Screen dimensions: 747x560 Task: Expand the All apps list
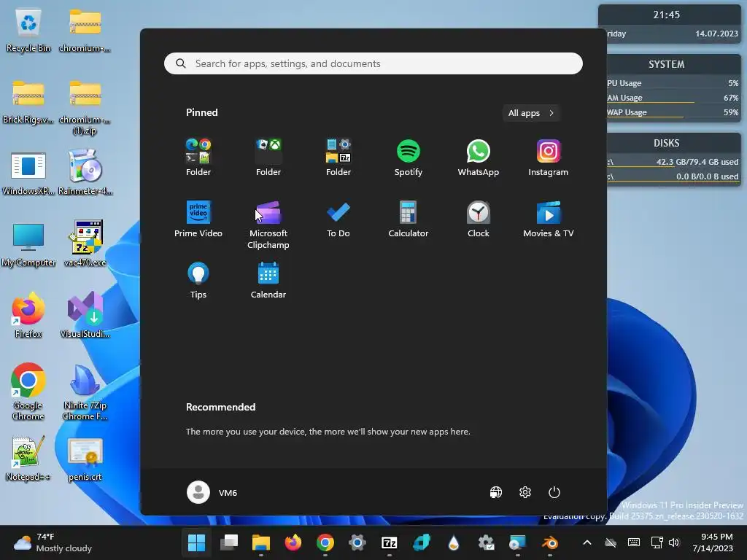[531, 113]
